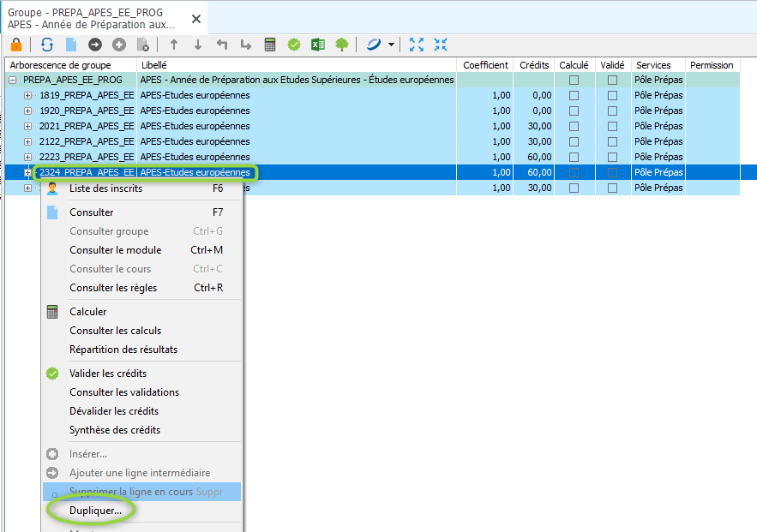Click the green tree icon in toolbar
This screenshot has width=757, height=532.
342,45
